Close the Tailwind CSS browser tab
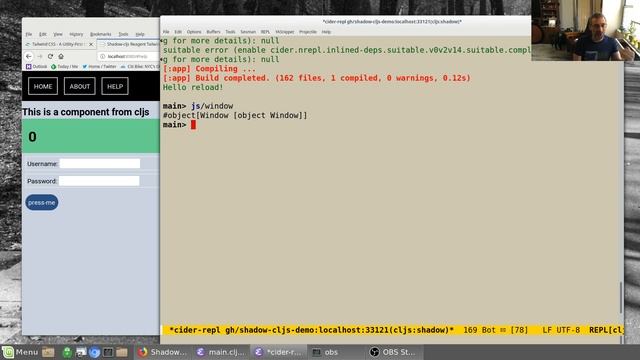This screenshot has width=640, height=360. (x=91, y=44)
